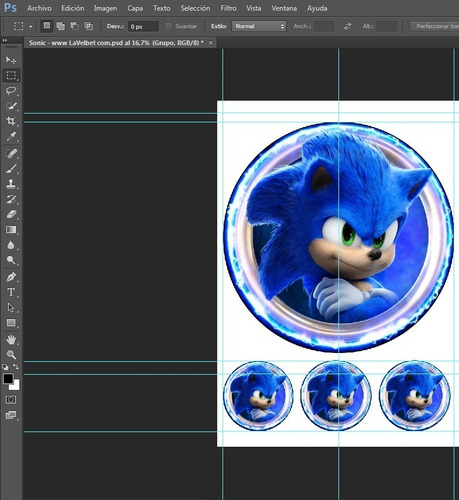
Task: Select the Crop tool
Action: point(11,121)
